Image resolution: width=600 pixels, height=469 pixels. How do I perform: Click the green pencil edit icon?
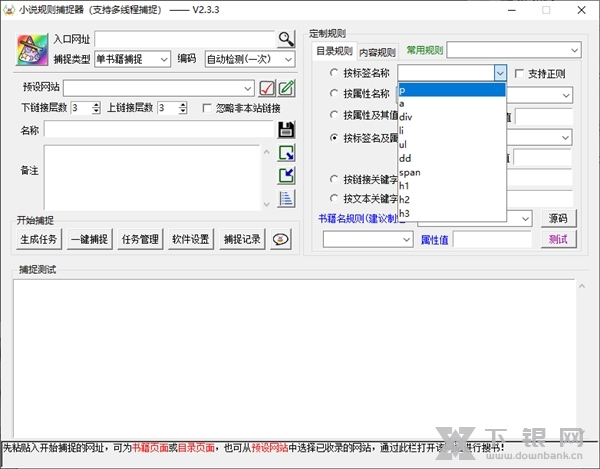click(x=287, y=88)
